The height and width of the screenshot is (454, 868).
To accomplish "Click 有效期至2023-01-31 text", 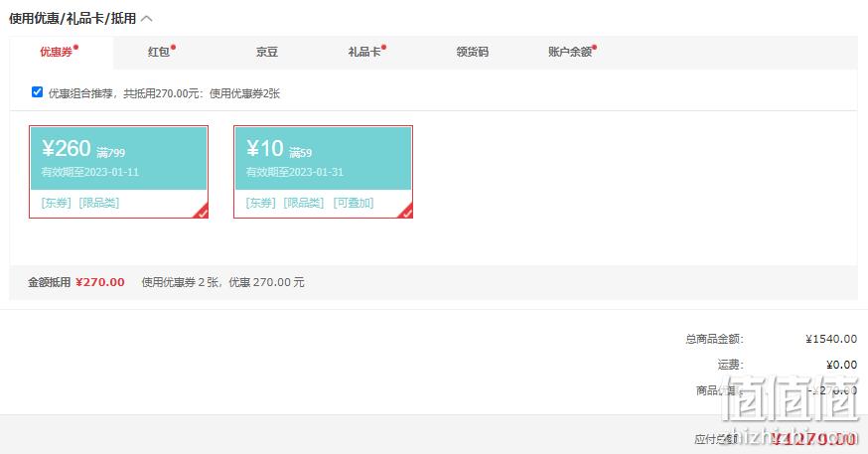I will pyautogui.click(x=295, y=172).
